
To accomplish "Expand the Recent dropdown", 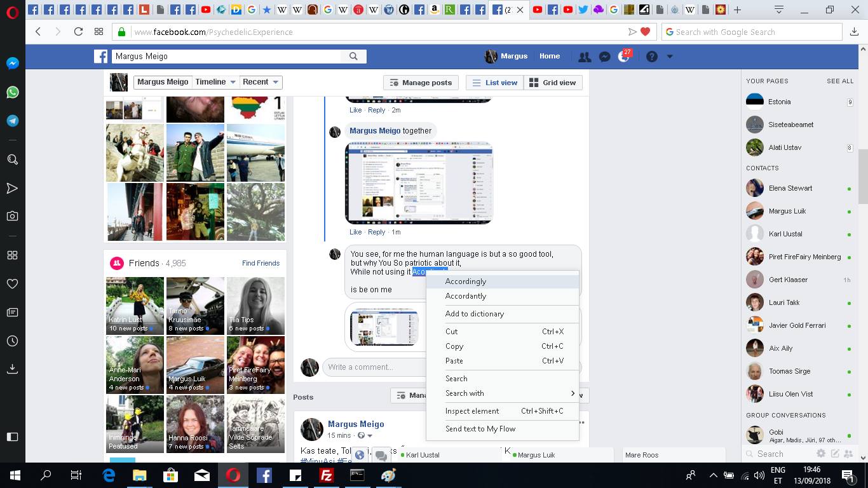I will 261,82.
